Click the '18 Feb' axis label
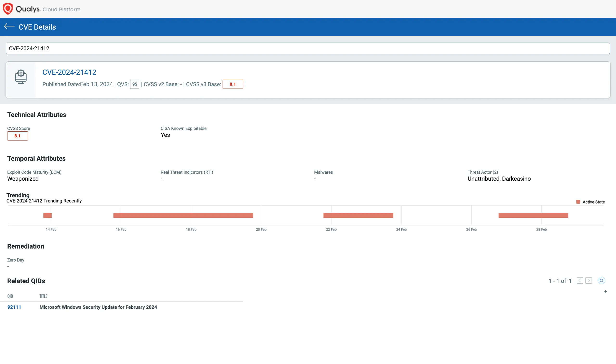The width and height of the screenshot is (616, 364). (191, 230)
